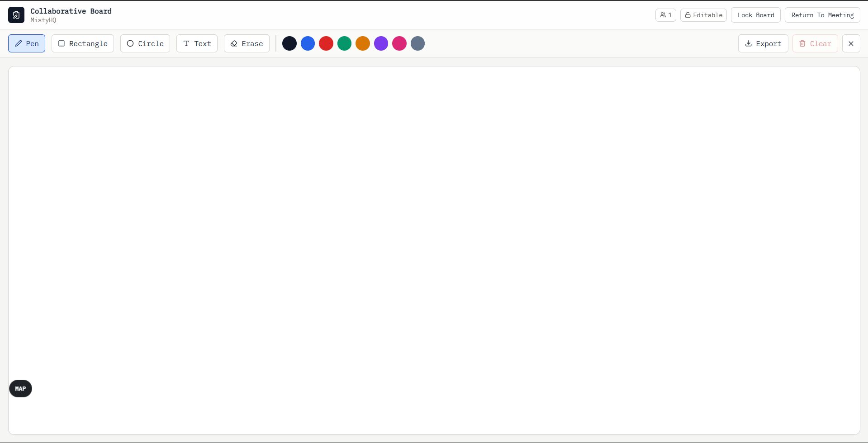Viewport: 868px width, 443px height.
Task: Select the purple color swatch
Action: (381, 43)
